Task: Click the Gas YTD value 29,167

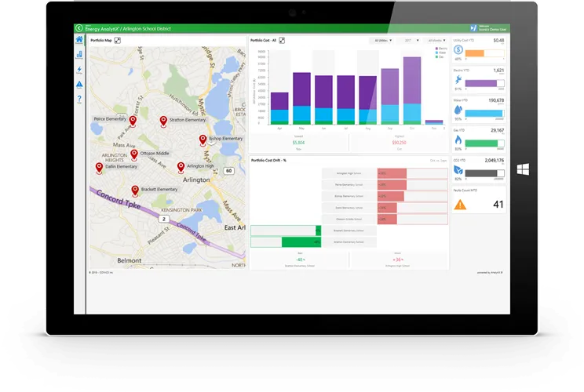Action: [x=497, y=130]
